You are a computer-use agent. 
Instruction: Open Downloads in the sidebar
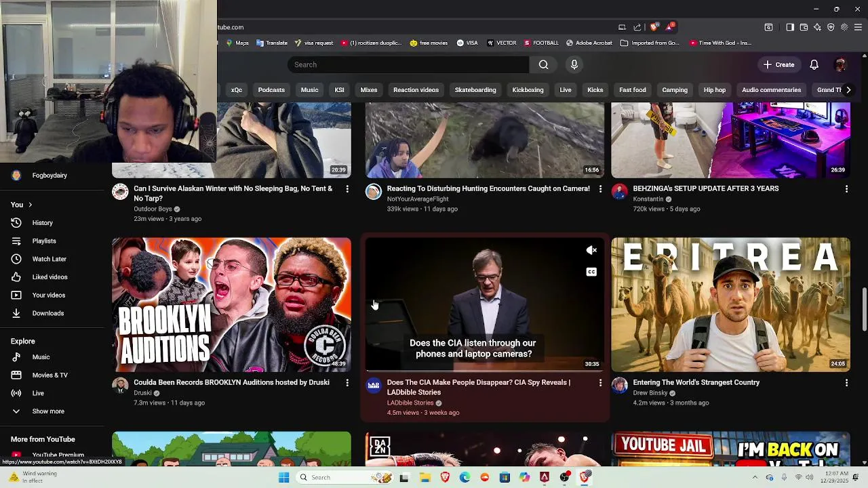(x=48, y=313)
